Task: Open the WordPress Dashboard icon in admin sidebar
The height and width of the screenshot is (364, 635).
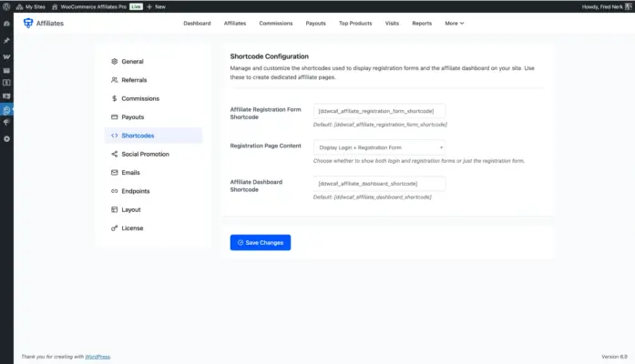Action: coord(6,24)
